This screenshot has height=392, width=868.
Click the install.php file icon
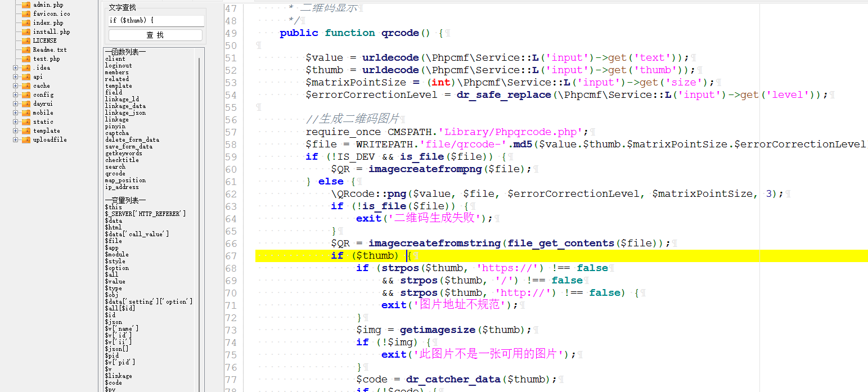pyautogui.click(x=25, y=31)
